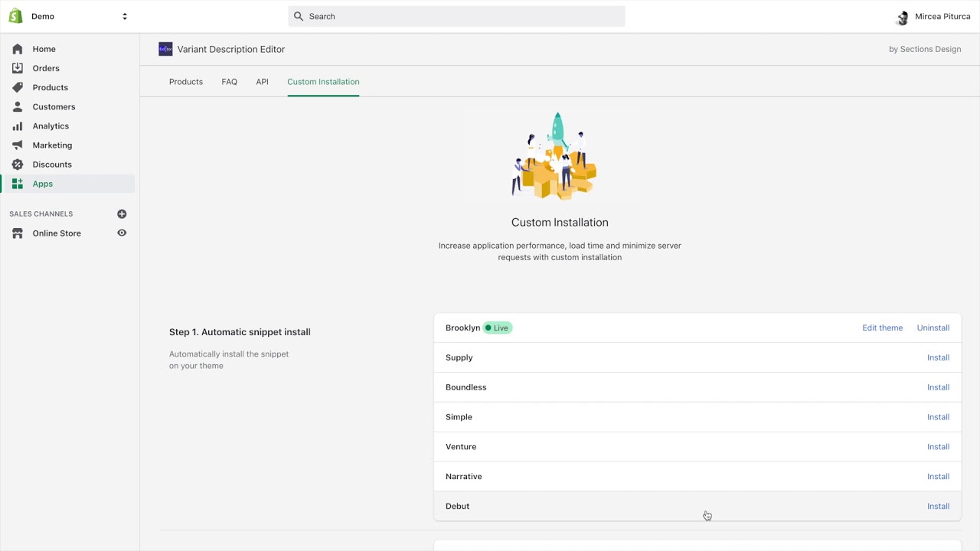Image resolution: width=980 pixels, height=551 pixels.
Task: Click 'by Sections Design' text
Action: click(925, 49)
